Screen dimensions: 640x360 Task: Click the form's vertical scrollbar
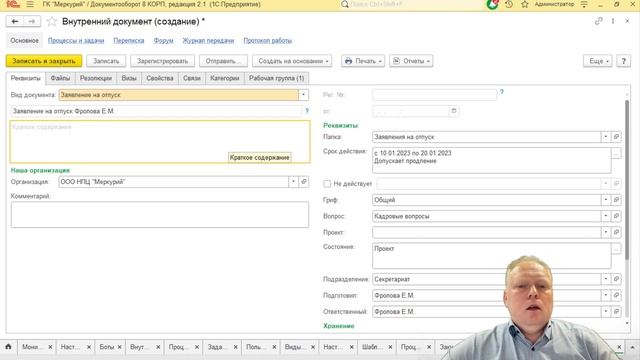point(627,180)
